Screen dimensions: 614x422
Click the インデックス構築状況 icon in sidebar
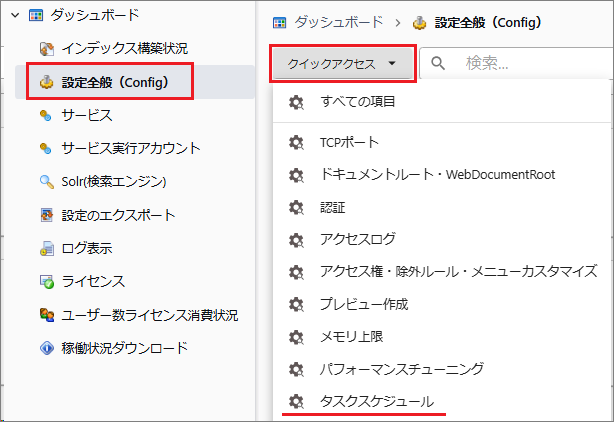(46, 48)
